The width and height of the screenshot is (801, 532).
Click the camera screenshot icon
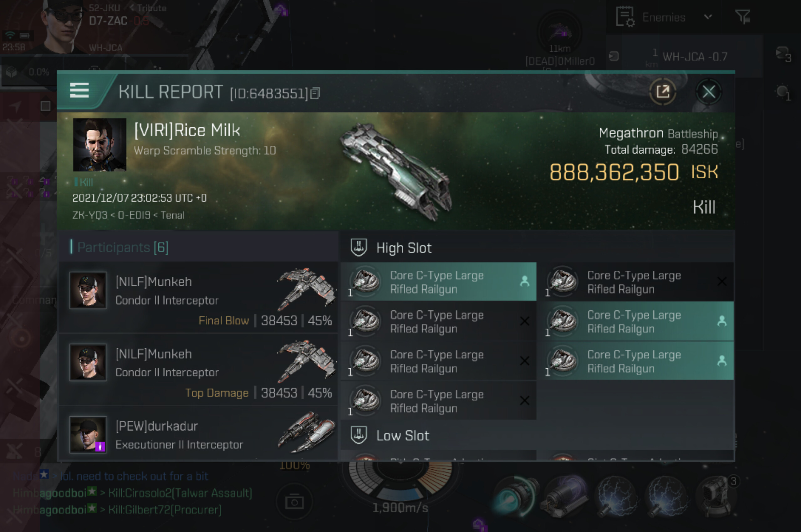pyautogui.click(x=294, y=501)
